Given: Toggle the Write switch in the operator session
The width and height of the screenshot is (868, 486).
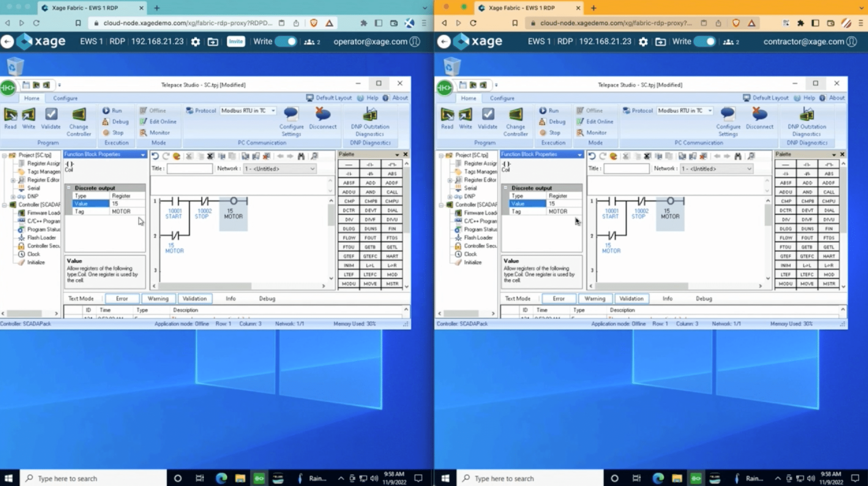Looking at the screenshot, I should pos(286,41).
